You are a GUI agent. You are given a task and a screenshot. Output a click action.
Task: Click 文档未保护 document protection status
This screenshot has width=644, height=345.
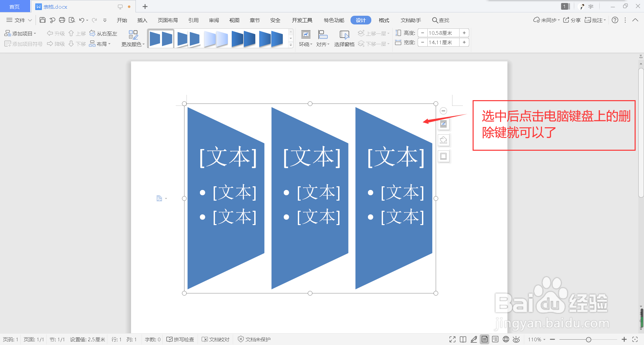254,339
